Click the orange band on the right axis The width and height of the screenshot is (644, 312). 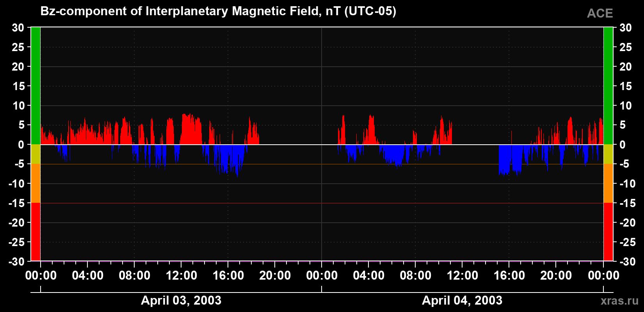pyautogui.click(x=608, y=183)
